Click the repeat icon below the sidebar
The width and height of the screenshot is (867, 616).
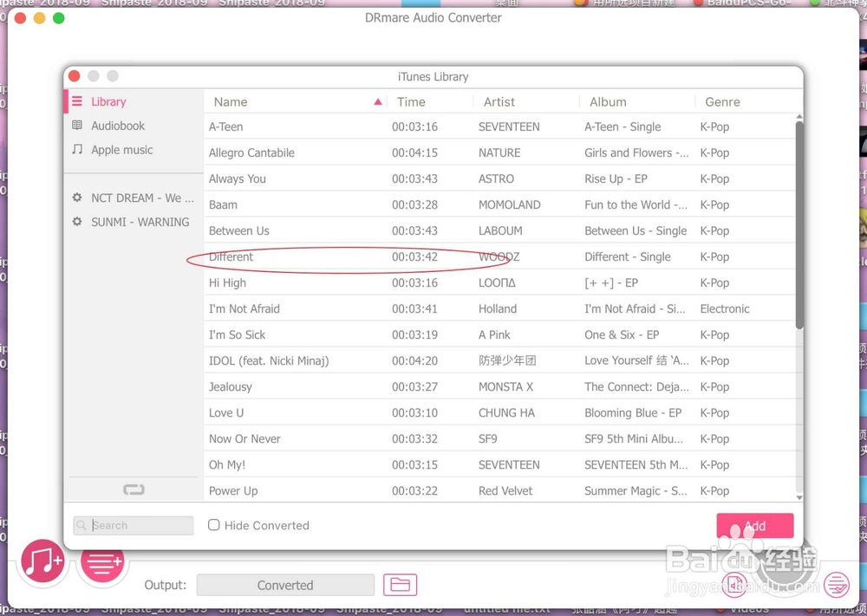coord(134,490)
